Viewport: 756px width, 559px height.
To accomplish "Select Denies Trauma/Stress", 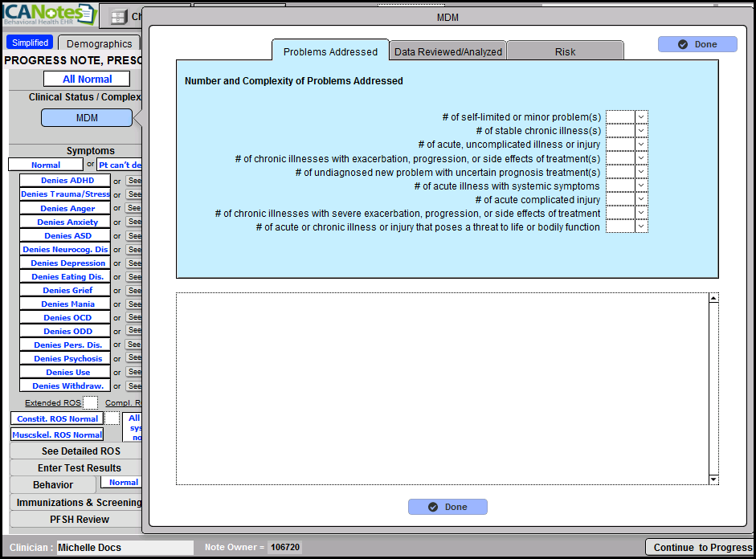I will [65, 194].
